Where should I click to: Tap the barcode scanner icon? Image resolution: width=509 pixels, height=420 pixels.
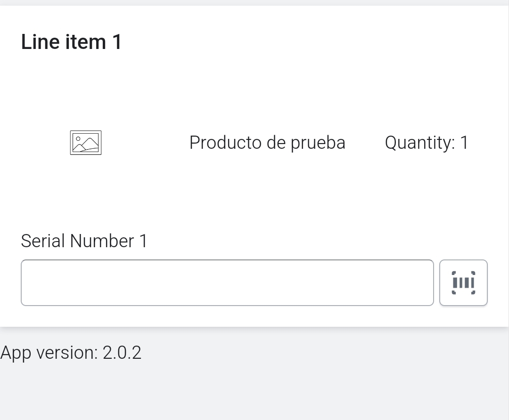463,283
